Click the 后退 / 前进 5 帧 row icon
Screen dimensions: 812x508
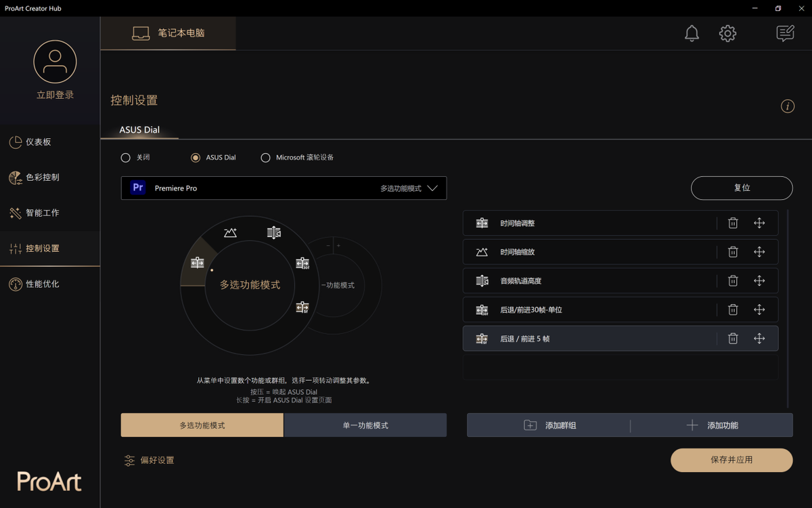pyautogui.click(x=482, y=339)
